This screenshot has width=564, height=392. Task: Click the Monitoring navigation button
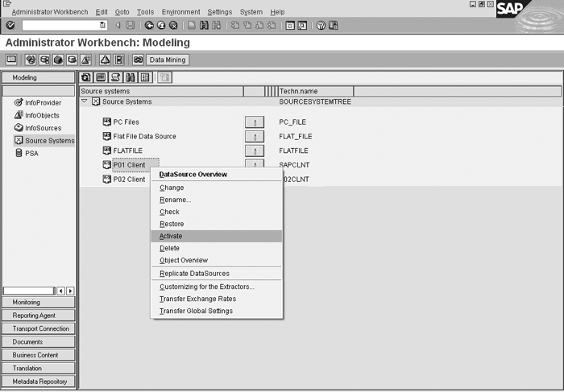pyautogui.click(x=39, y=302)
